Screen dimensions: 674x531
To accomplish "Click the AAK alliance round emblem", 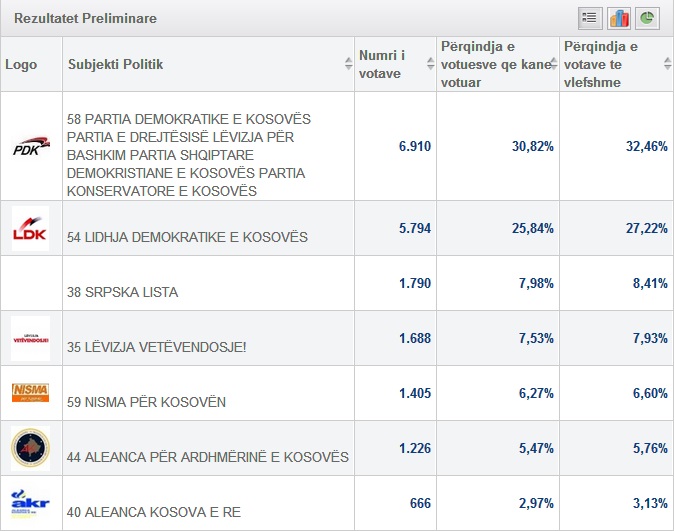I will [30, 447].
